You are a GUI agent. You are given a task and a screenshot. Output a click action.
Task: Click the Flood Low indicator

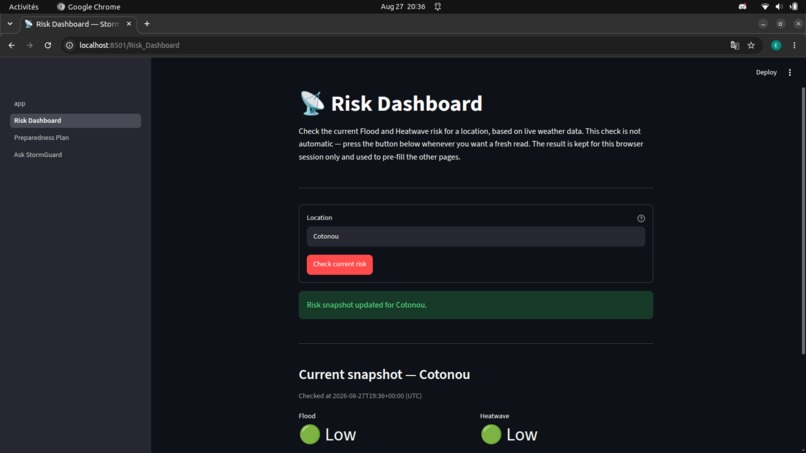click(x=327, y=434)
